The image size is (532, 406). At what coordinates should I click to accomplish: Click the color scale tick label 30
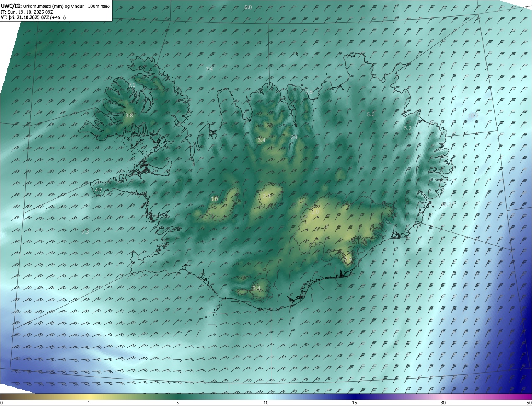(443, 403)
